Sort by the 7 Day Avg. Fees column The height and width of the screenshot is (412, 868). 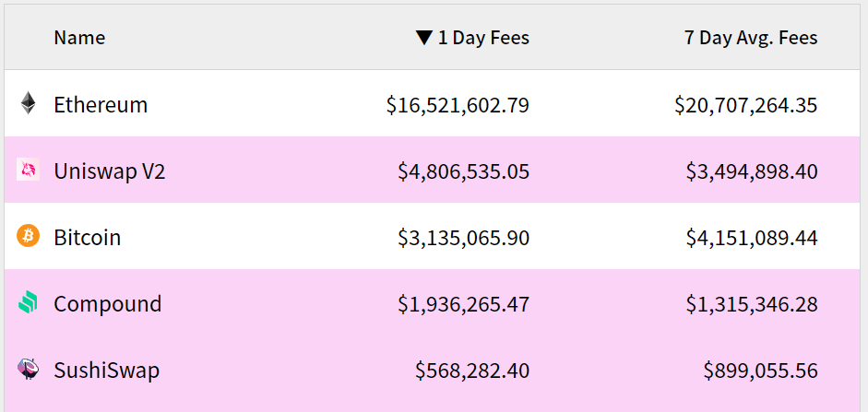(751, 38)
